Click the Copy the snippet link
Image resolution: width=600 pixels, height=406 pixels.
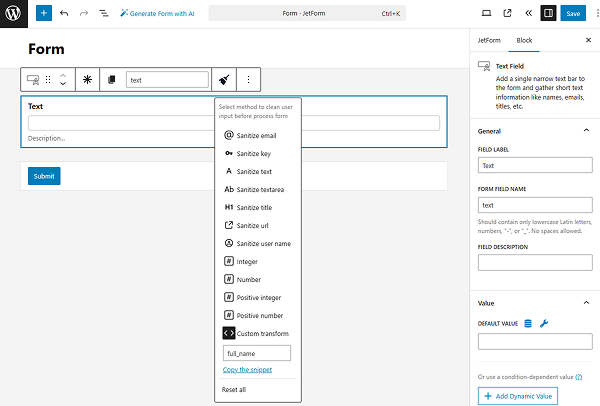(x=247, y=370)
